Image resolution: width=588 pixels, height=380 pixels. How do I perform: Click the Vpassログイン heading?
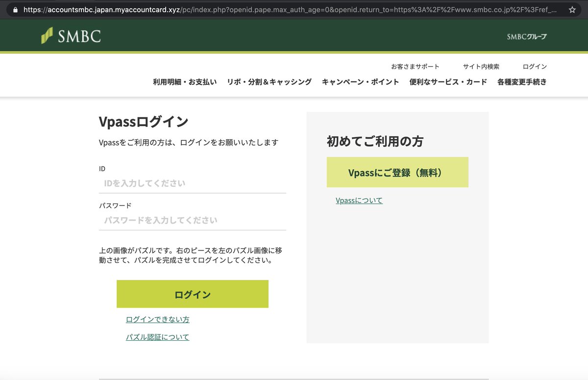144,122
